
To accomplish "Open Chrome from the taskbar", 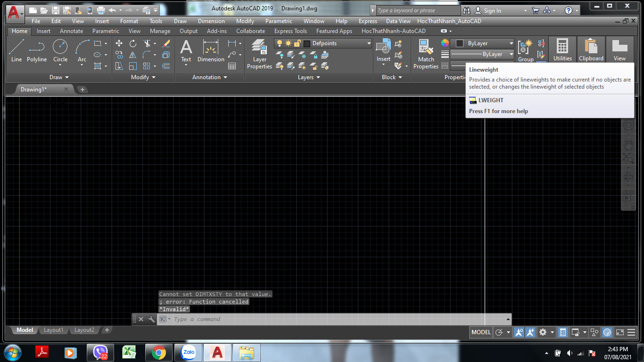I will pyautogui.click(x=158, y=353).
